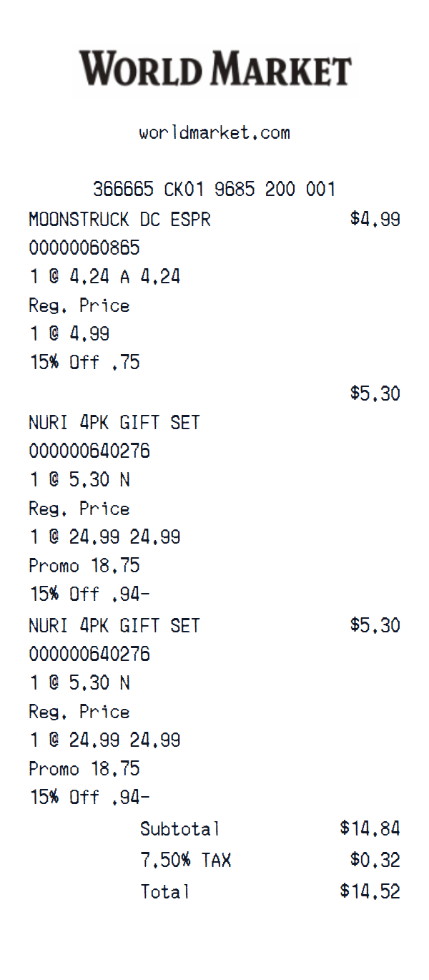Screen dimensions: 429x980
Task: Click the Reg. Price label under Moonstruck
Action: [79, 305]
